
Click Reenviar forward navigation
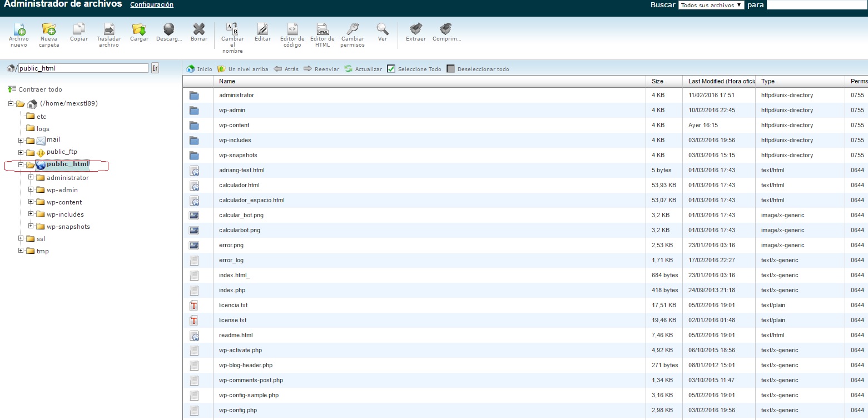coord(321,69)
